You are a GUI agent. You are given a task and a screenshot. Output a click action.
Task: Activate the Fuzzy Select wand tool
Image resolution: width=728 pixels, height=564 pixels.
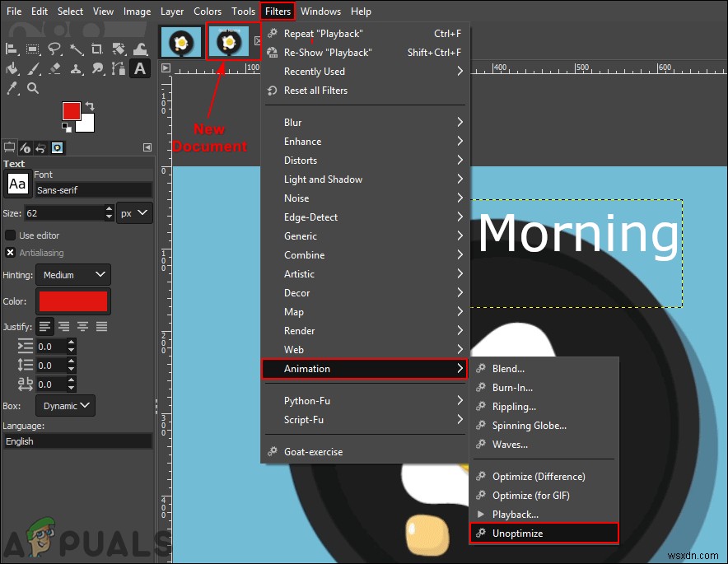coord(76,49)
